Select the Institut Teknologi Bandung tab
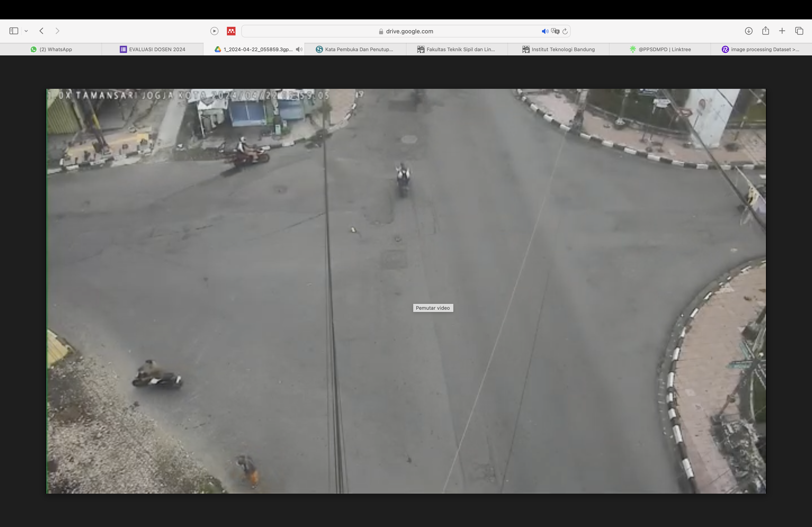Screen dimensions: 812x527 (x=558, y=49)
